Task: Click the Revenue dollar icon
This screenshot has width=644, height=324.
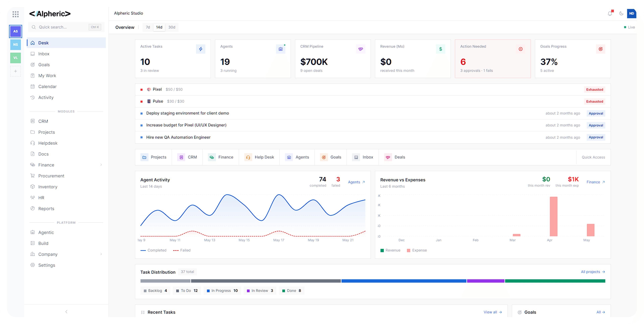Action: point(441,49)
